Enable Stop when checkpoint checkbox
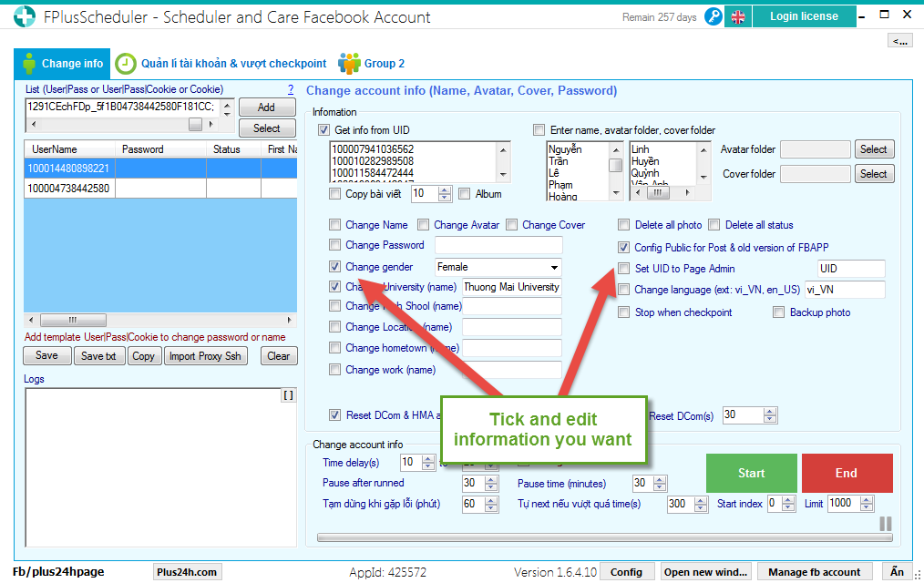The image size is (924, 583). pyautogui.click(x=623, y=312)
